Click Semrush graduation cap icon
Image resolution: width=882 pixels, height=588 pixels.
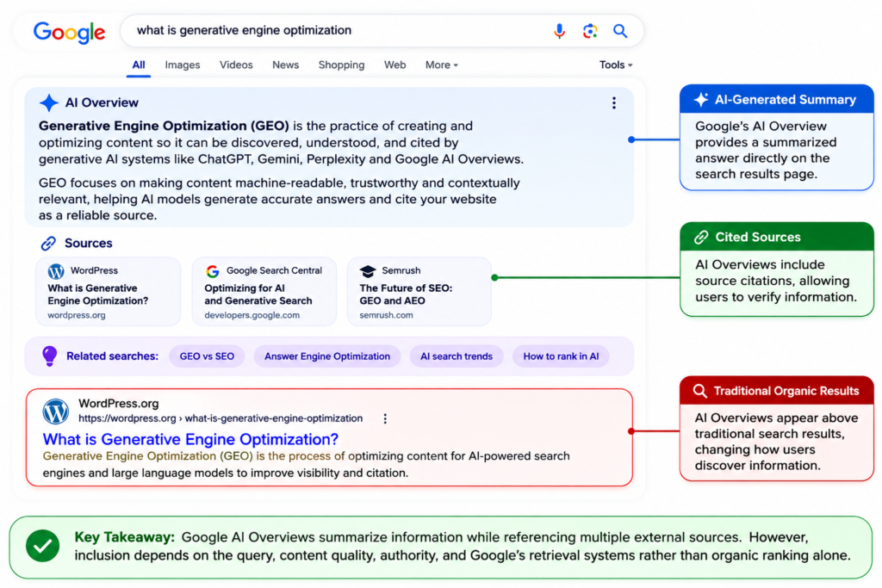368,271
